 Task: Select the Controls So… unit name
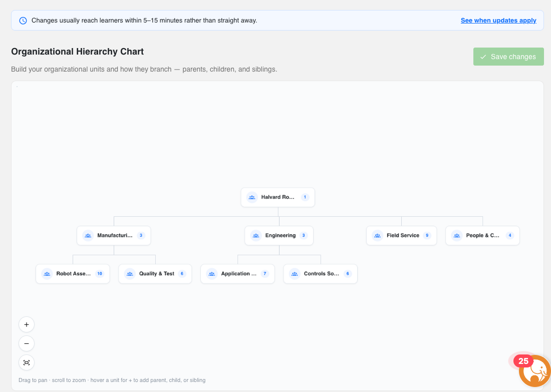(x=322, y=274)
